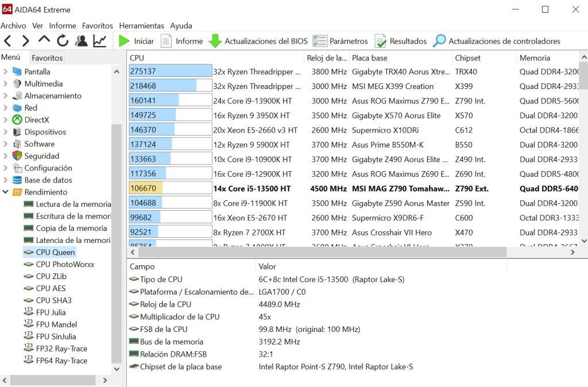Select the CPU PhotoWorxx benchmark

(65, 264)
